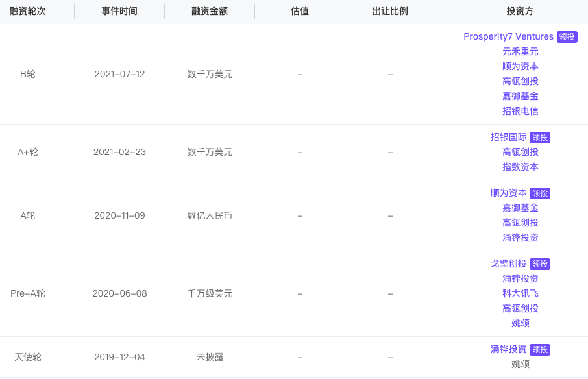Select date 2019-12-04

(x=119, y=357)
